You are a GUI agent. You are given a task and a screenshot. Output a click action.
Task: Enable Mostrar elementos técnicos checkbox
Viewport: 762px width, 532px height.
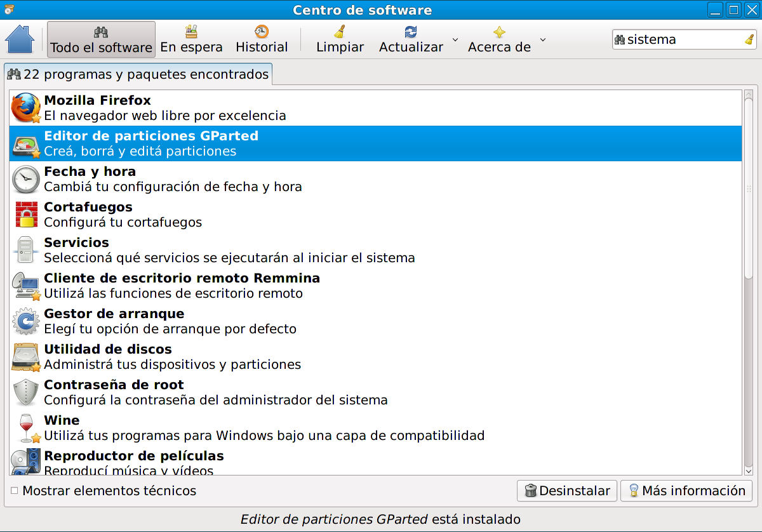pyautogui.click(x=15, y=491)
